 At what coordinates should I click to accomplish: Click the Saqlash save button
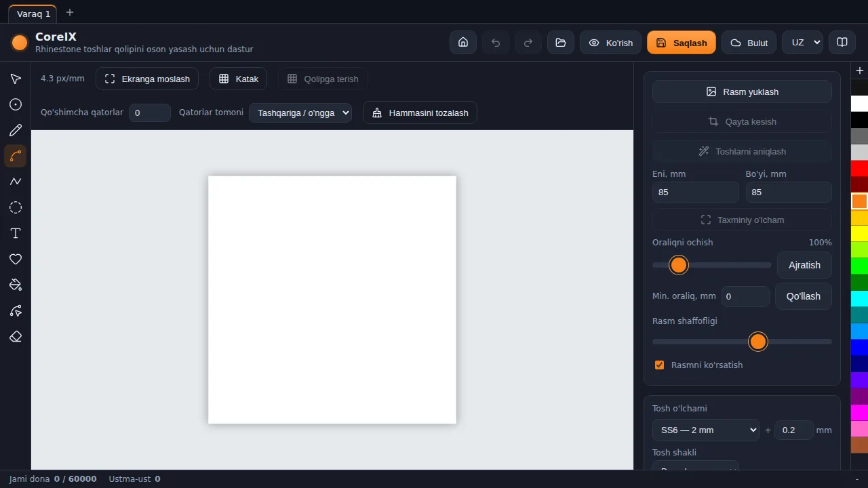[682, 42]
